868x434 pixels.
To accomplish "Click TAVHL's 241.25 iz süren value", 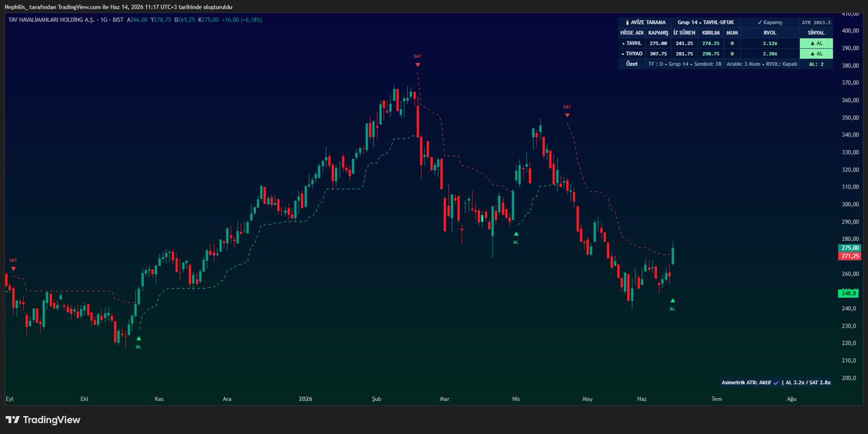I will [684, 43].
